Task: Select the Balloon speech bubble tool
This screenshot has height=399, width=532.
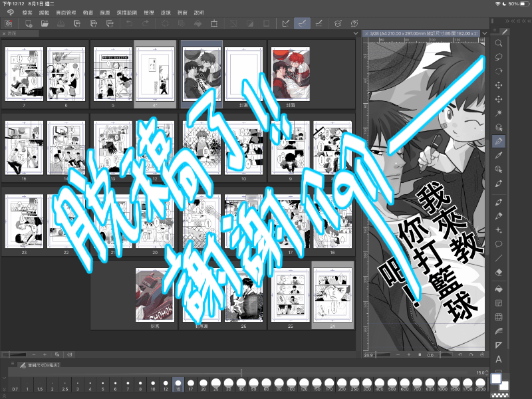Action: [498, 244]
